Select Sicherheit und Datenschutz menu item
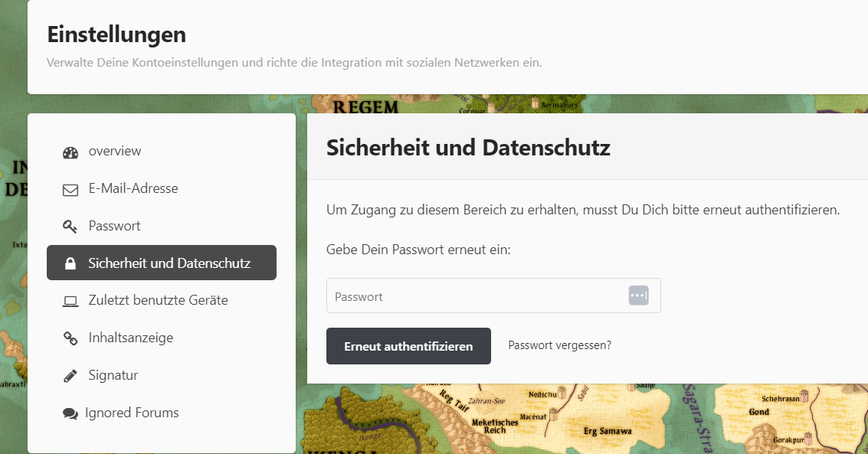The height and width of the screenshot is (454, 868). click(169, 263)
